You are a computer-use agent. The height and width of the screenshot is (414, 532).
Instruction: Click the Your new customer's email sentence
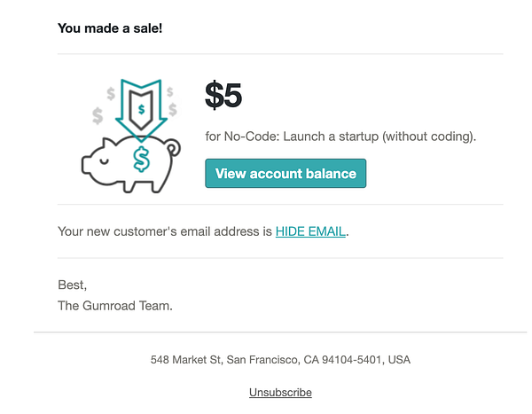tap(203, 231)
